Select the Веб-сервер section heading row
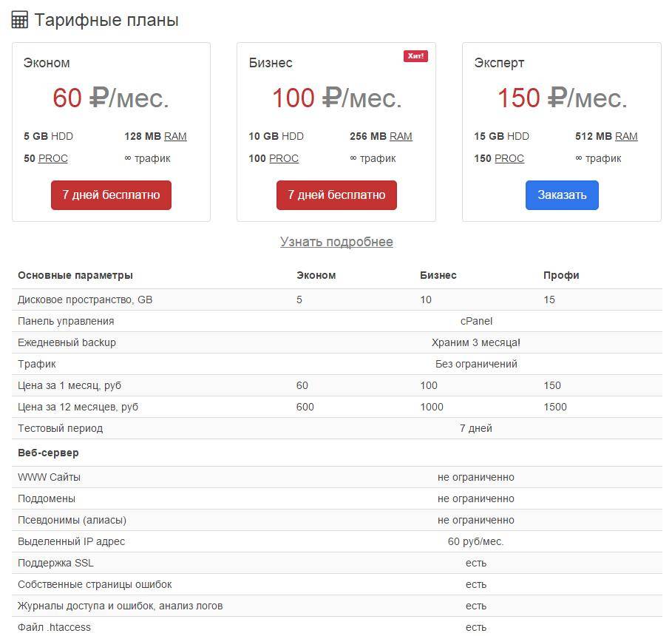672x636 pixels. pyautogui.click(x=48, y=453)
